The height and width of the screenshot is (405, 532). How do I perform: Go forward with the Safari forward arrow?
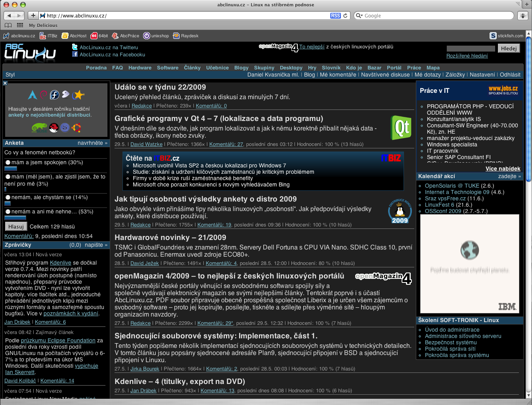pyautogui.click(x=19, y=15)
